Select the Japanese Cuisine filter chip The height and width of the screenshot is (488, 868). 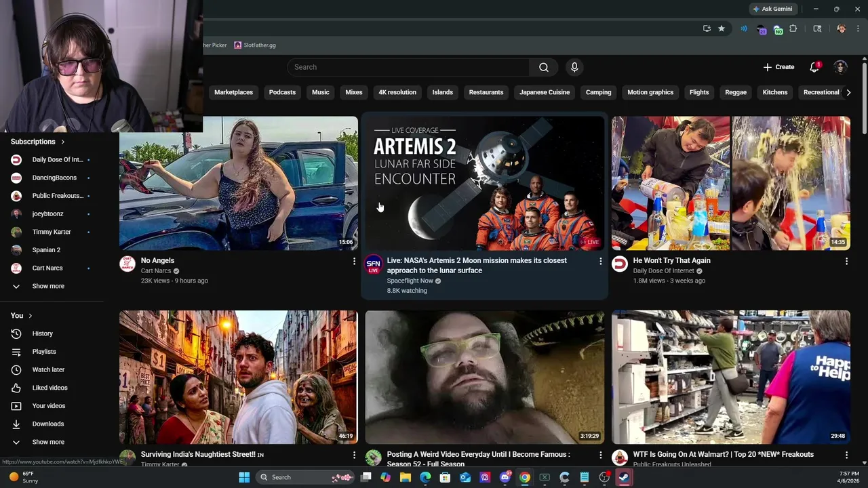tap(545, 92)
